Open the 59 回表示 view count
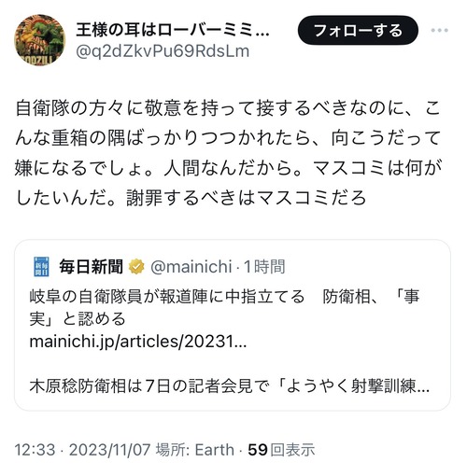Viewport: 467px width, 476px height. pos(281,450)
